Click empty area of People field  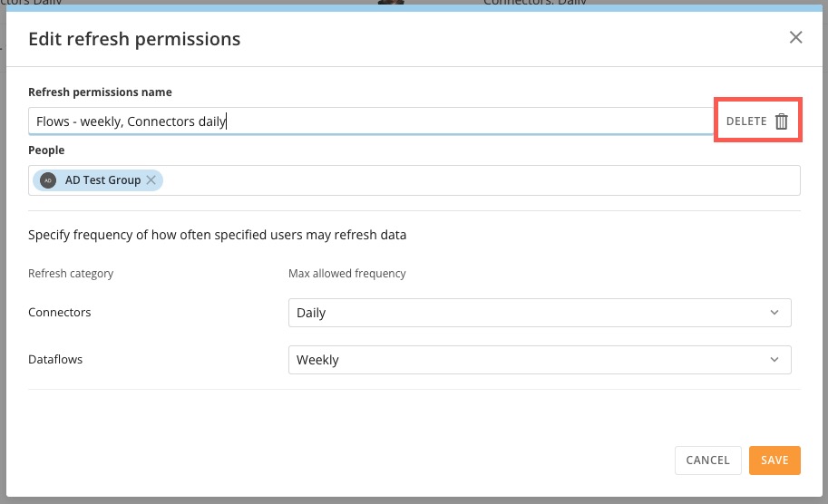coord(481,180)
